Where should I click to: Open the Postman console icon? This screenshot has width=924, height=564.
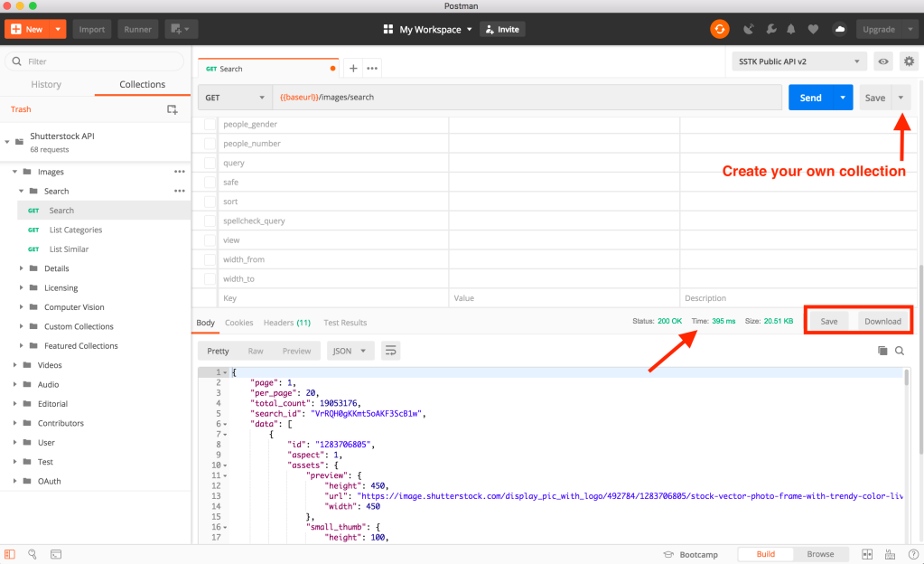(56, 554)
